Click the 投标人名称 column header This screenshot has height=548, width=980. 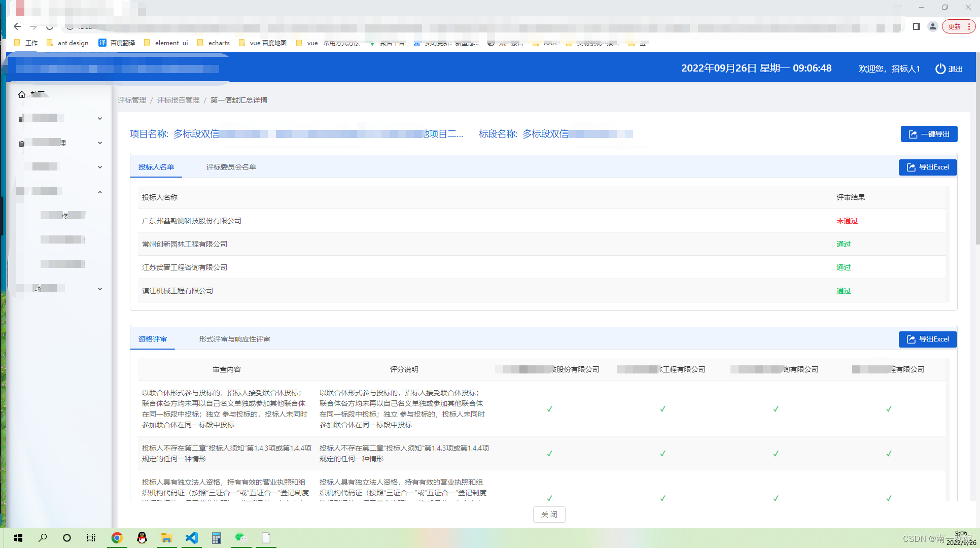(160, 197)
